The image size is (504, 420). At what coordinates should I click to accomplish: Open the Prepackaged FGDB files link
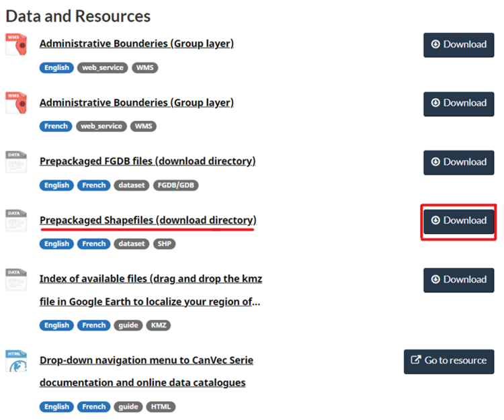(147, 161)
